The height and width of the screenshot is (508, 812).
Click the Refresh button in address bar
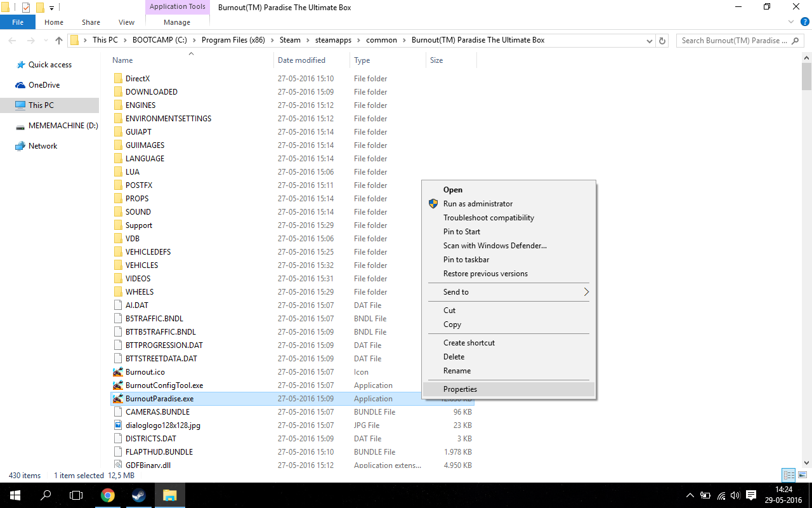tap(662, 40)
